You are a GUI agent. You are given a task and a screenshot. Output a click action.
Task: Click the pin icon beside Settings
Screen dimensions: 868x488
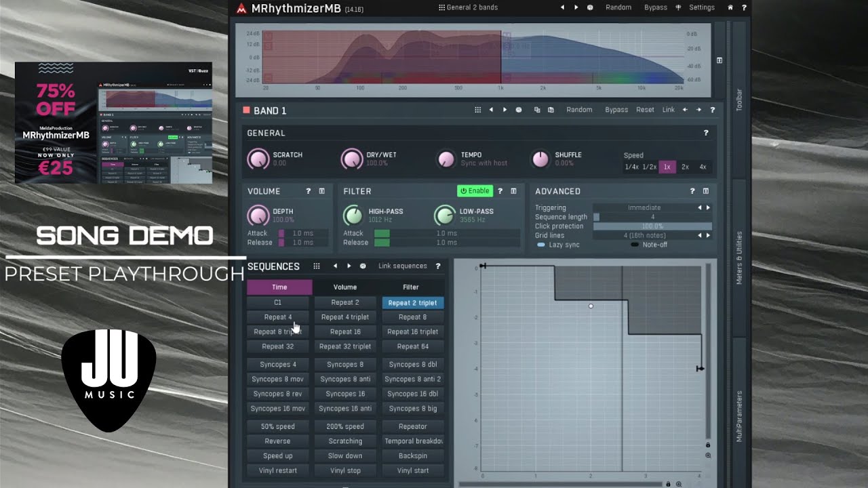click(x=678, y=7)
